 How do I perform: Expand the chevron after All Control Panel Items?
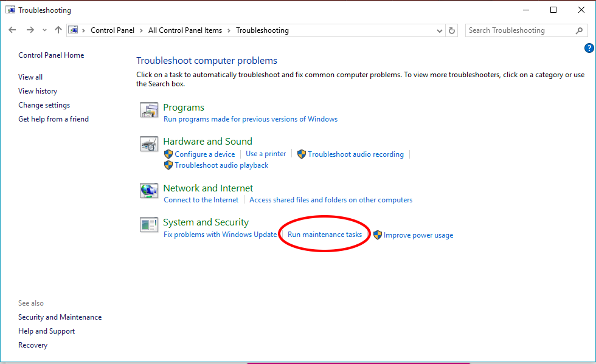pyautogui.click(x=229, y=30)
